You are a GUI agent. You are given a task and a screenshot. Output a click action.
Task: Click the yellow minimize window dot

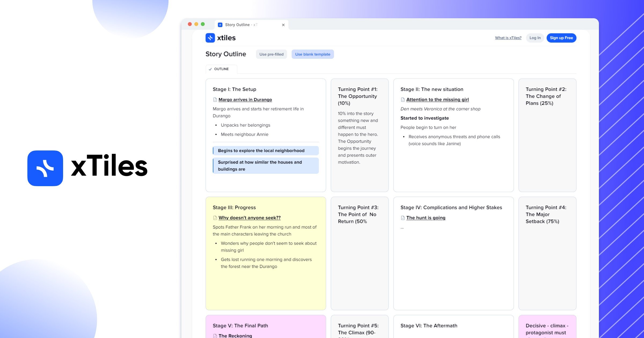[x=196, y=24]
